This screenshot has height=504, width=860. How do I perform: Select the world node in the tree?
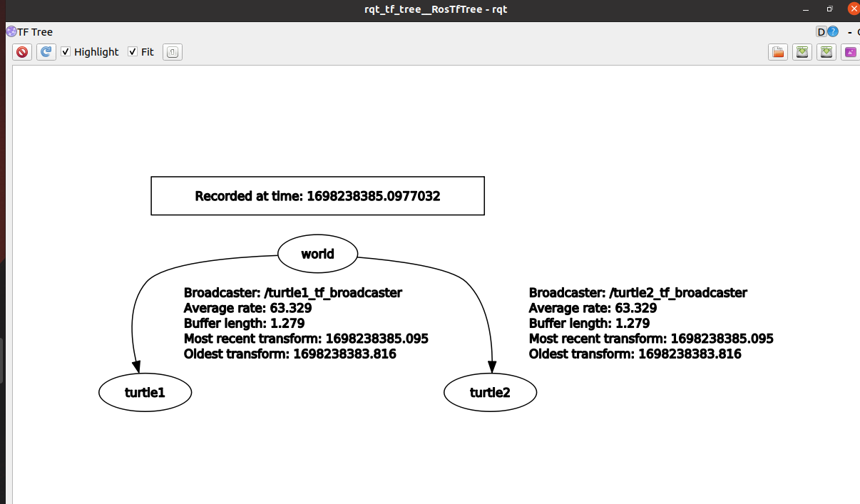(317, 254)
